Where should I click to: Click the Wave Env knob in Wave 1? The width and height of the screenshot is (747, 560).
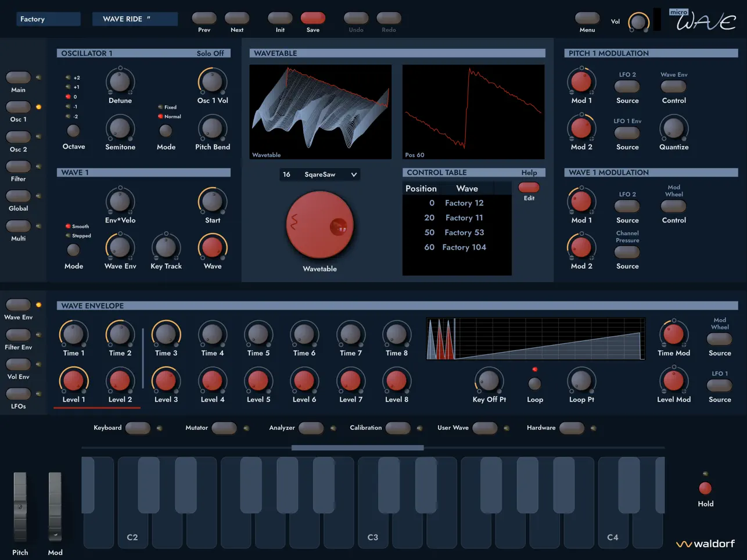[x=120, y=247]
